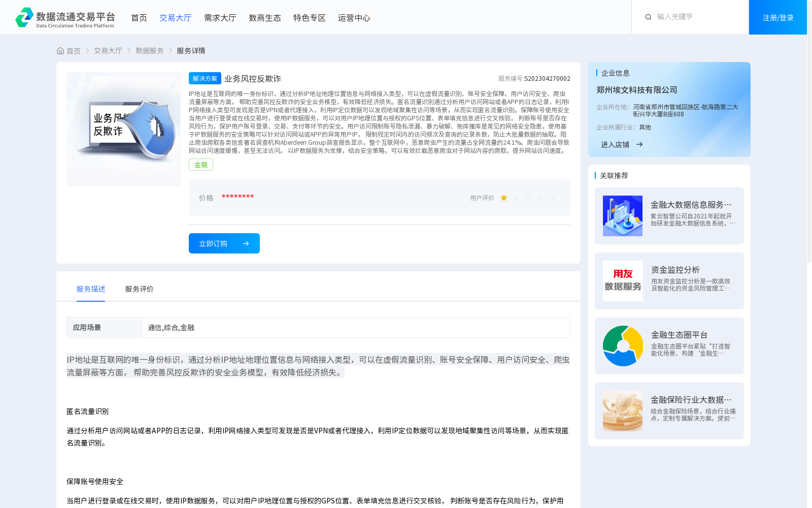Click the 解决方案 badge
The width and height of the screenshot is (812, 508).
click(205, 78)
